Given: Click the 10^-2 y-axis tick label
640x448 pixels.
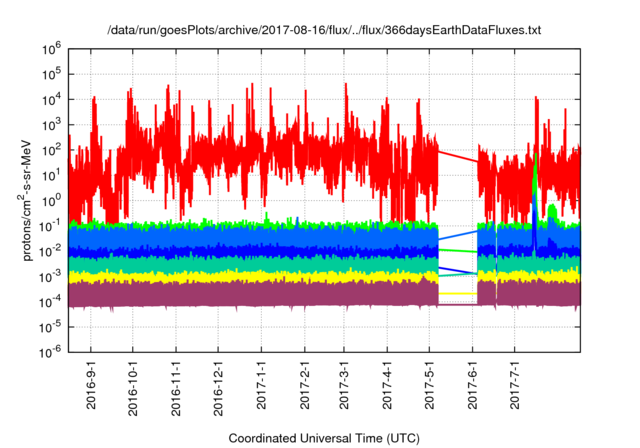Looking at the screenshot, I should pyautogui.click(x=50, y=252).
